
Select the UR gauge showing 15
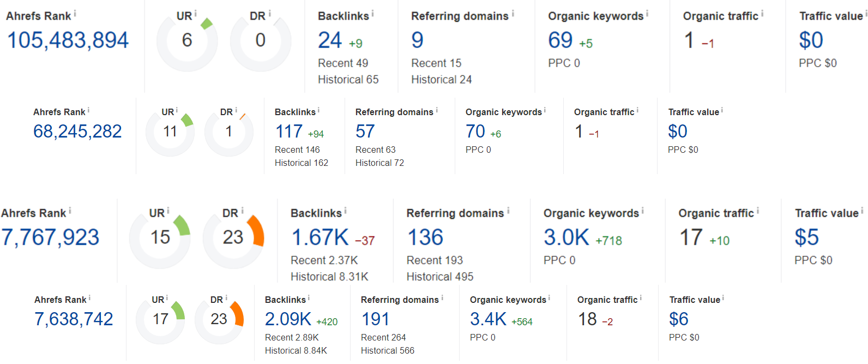[x=160, y=238]
